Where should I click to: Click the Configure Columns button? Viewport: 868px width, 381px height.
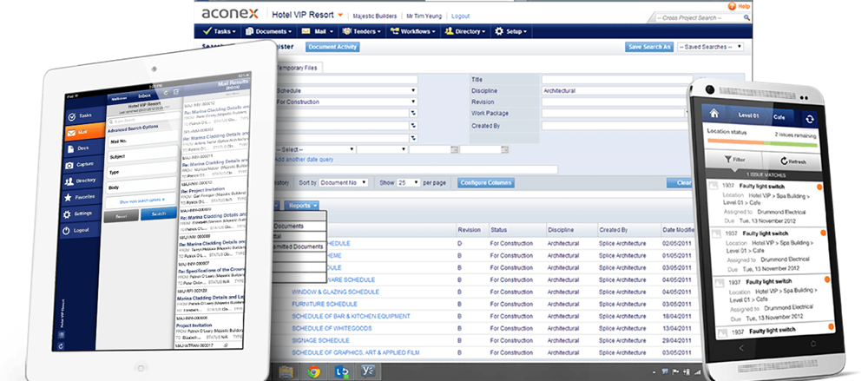pyautogui.click(x=485, y=183)
